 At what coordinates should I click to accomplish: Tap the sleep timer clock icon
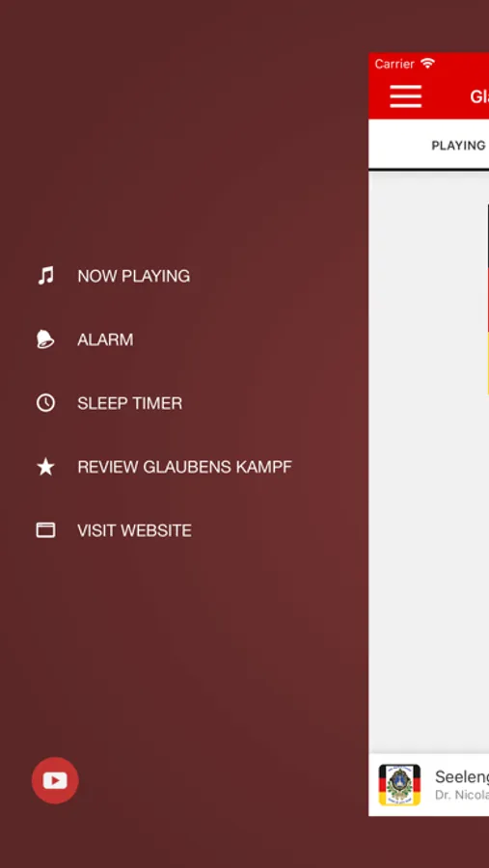[x=45, y=402]
